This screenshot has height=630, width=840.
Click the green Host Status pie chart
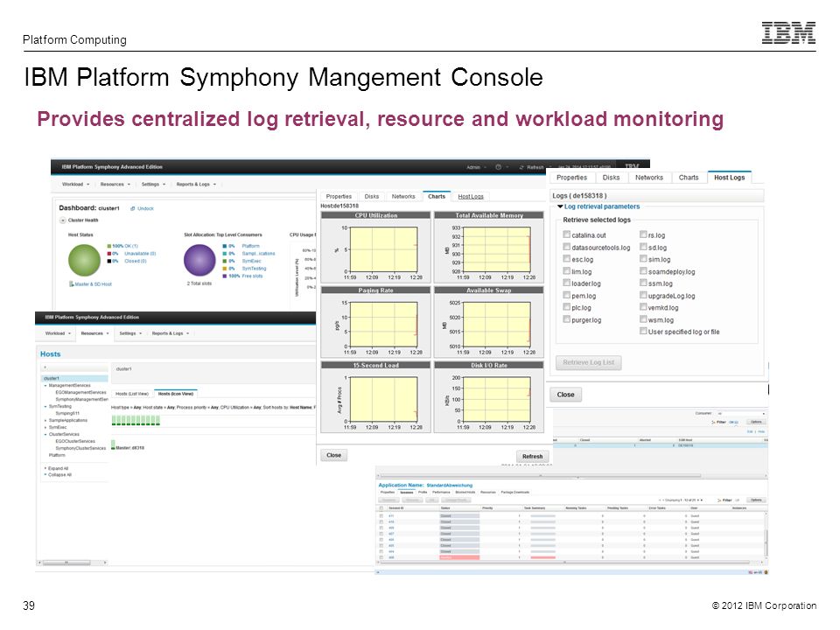pyautogui.click(x=84, y=260)
